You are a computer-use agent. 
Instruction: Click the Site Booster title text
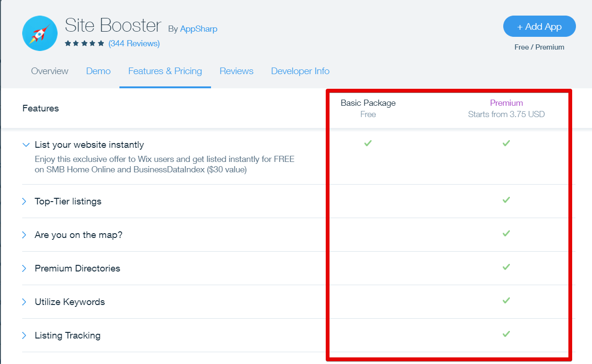coord(113,25)
